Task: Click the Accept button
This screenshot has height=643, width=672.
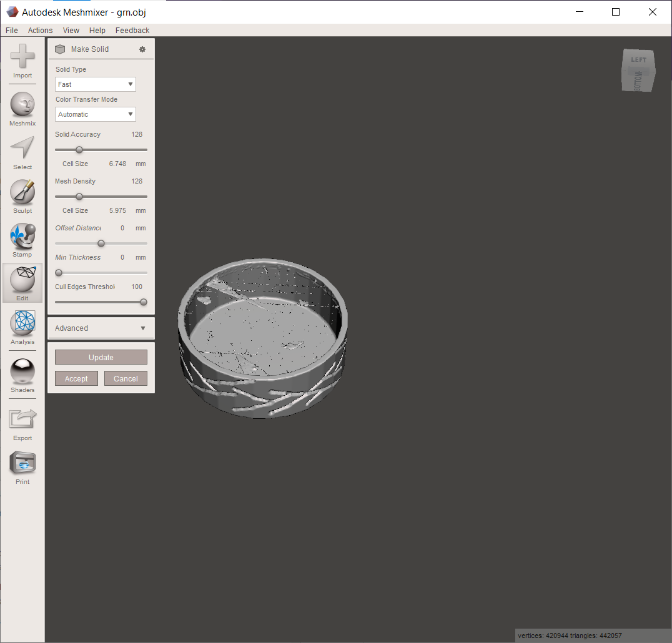Action: pyautogui.click(x=76, y=379)
